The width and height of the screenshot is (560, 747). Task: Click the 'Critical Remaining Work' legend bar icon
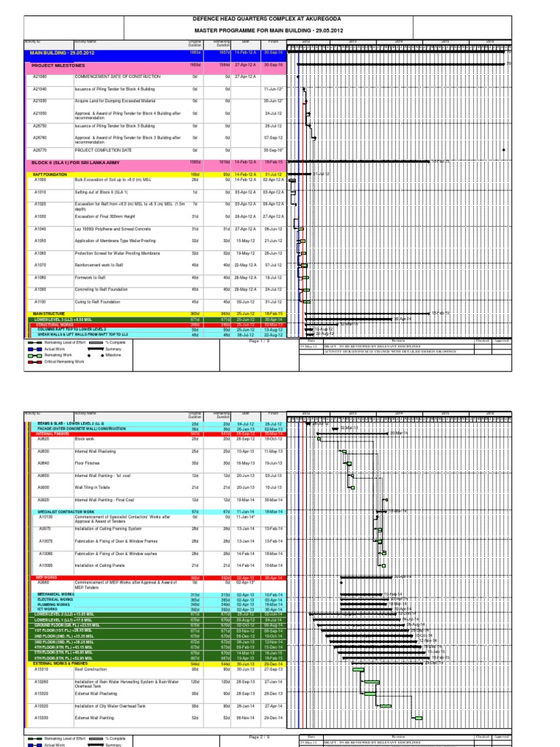pyautogui.click(x=35, y=362)
